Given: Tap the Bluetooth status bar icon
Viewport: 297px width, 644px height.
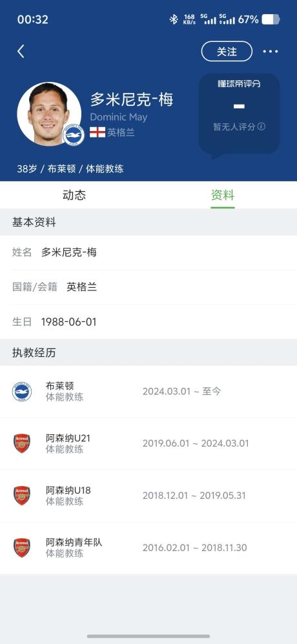Looking at the screenshot, I should pos(174,19).
